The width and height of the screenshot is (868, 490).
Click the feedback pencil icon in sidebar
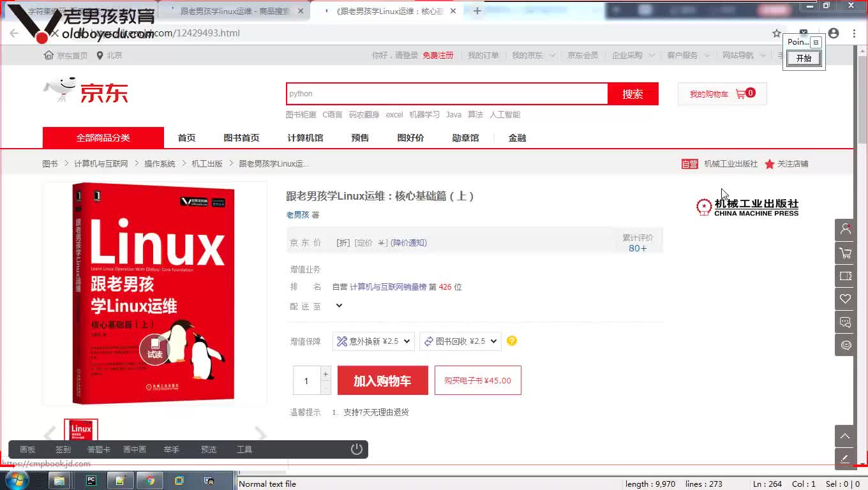coord(845,459)
